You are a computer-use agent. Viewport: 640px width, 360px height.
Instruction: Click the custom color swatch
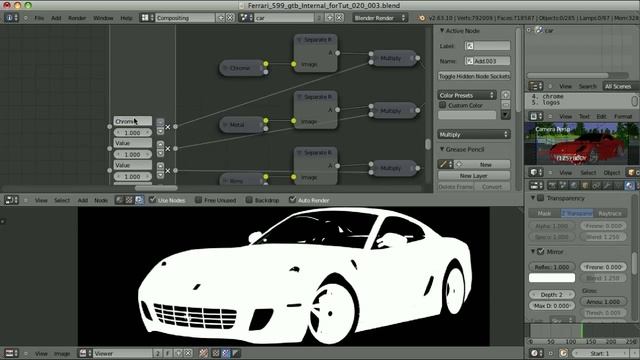pos(467,115)
